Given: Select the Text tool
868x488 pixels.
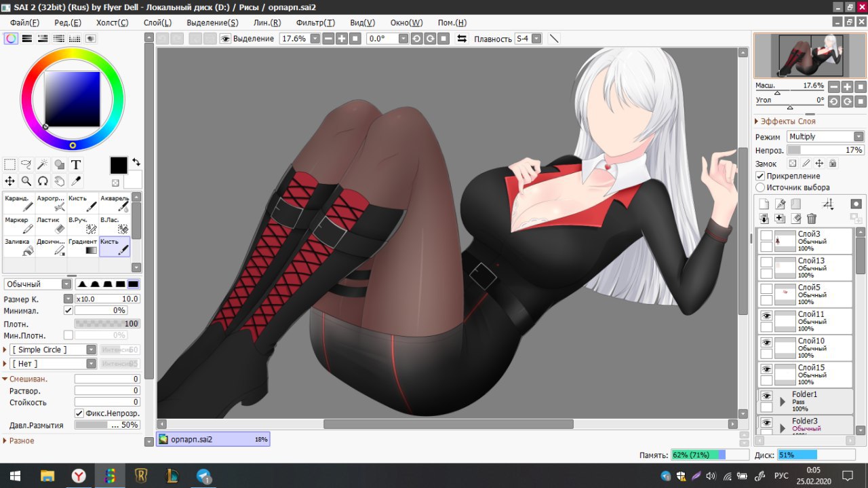Looking at the screenshot, I should click(x=76, y=164).
